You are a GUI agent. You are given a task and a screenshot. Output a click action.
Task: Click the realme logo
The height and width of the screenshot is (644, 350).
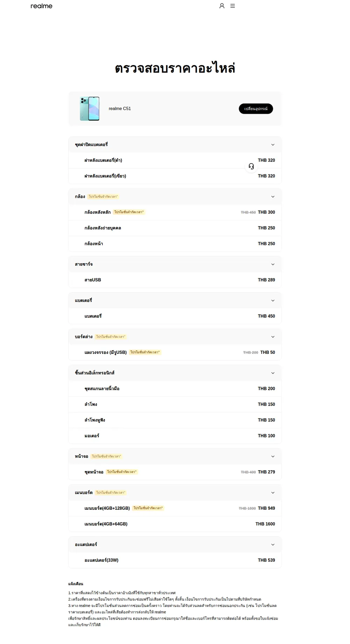pos(41,6)
